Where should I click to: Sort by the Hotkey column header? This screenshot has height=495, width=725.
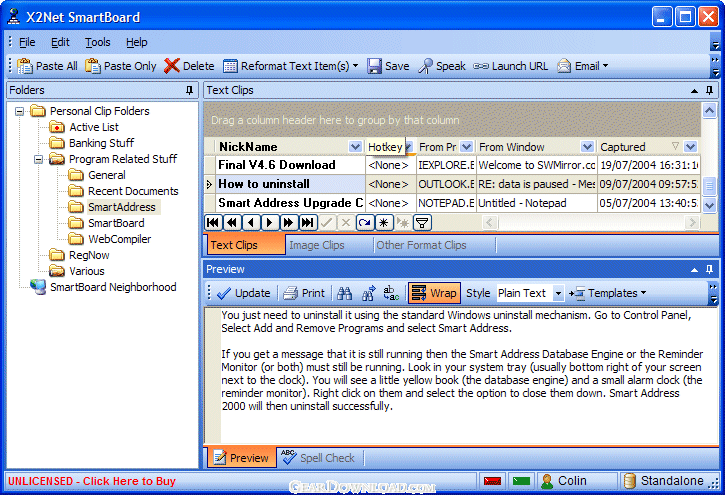(385, 147)
